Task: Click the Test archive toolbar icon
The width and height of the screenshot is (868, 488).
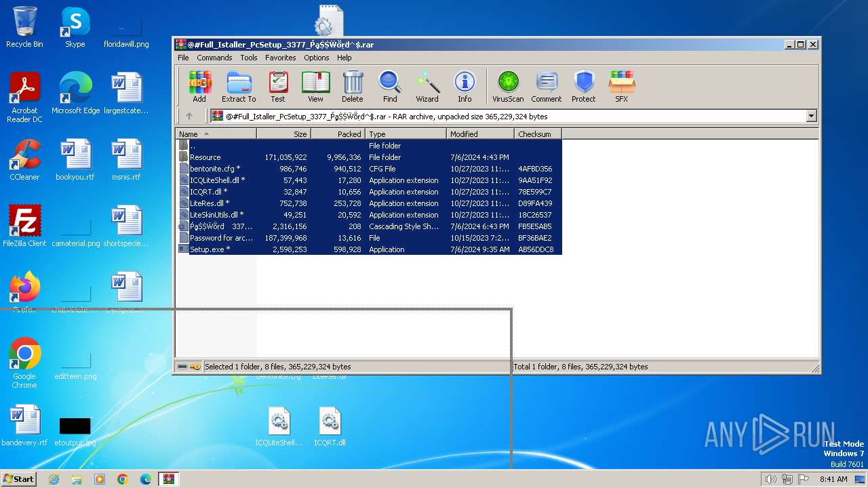Action: pos(278,86)
